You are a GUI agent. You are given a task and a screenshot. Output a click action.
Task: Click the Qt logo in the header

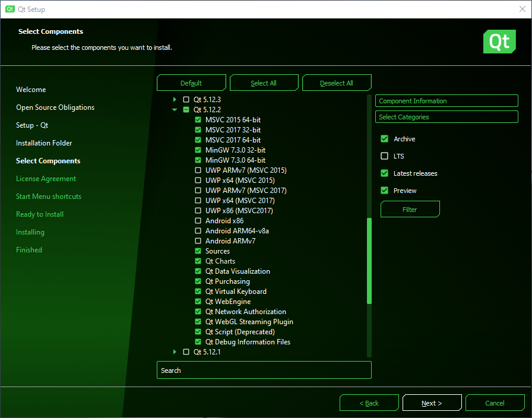[499, 42]
